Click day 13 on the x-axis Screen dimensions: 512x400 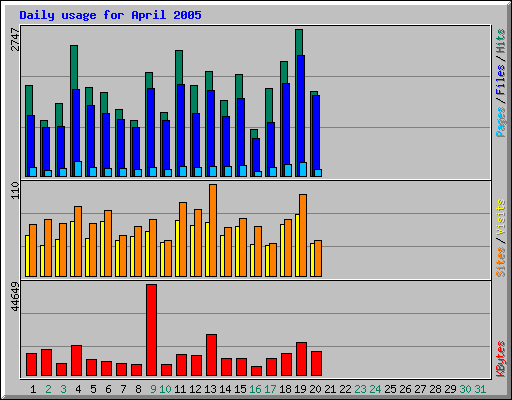point(210,389)
